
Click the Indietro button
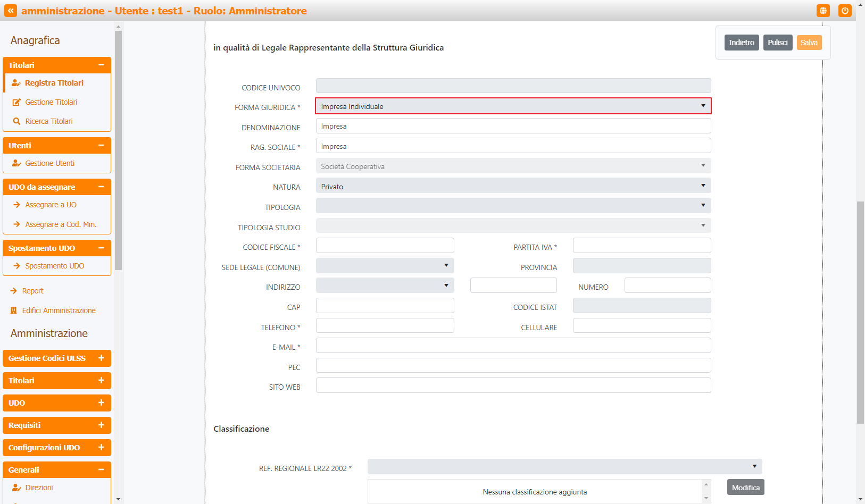tap(741, 43)
